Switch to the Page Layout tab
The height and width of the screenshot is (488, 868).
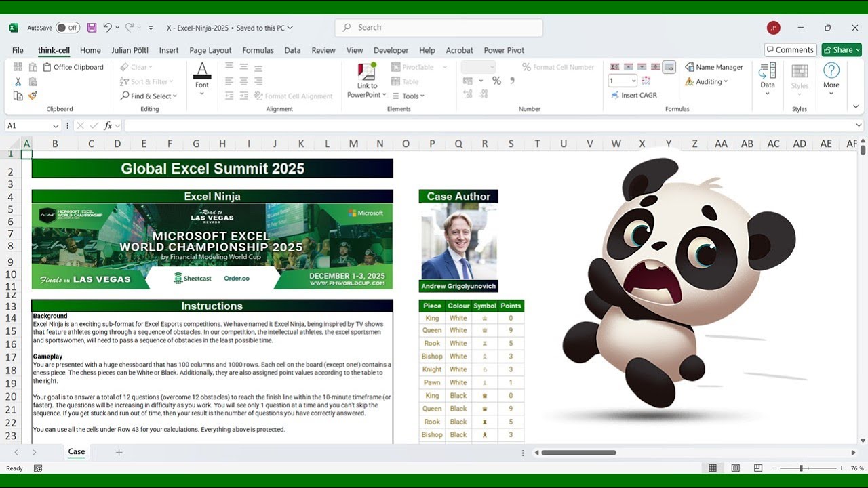[x=210, y=50]
